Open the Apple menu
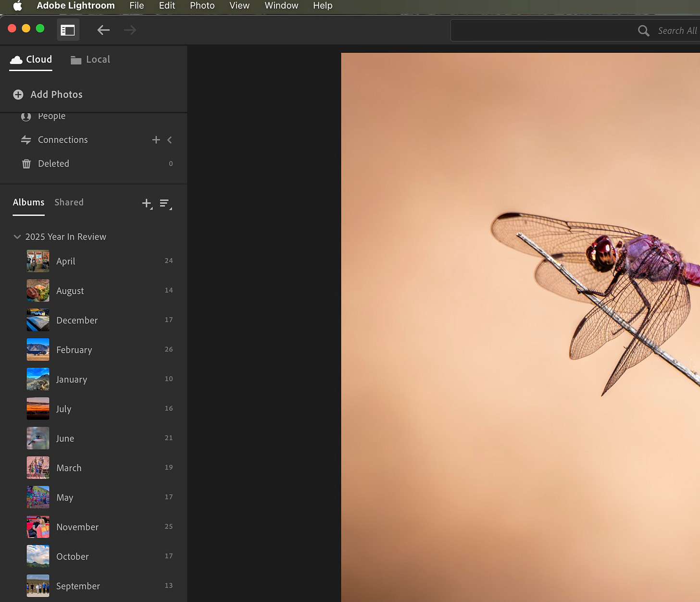This screenshot has height=602, width=700. coord(17,6)
